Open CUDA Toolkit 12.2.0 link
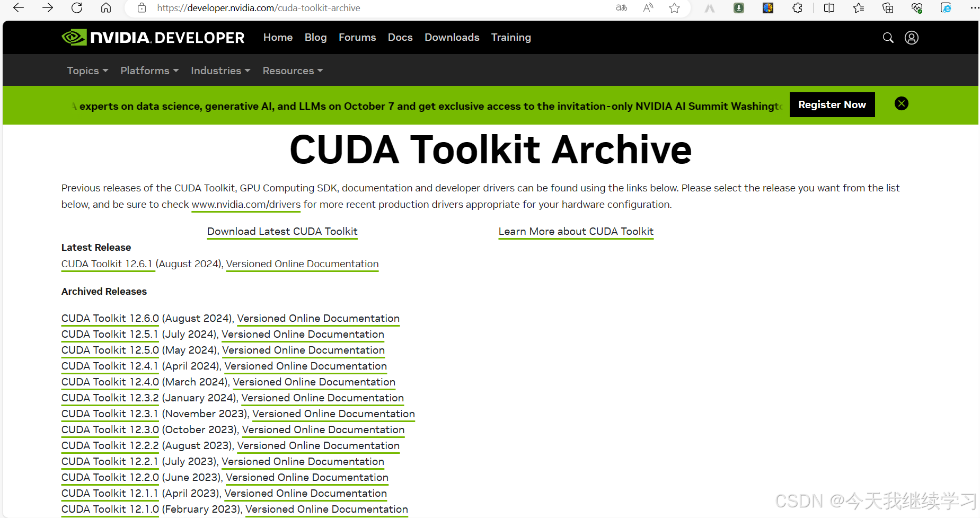Screen dimensions: 980x518 (x=110, y=478)
